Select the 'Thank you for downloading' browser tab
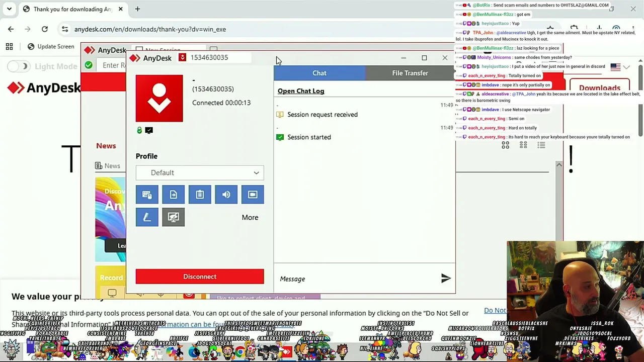The width and height of the screenshot is (644, 362). [x=72, y=9]
